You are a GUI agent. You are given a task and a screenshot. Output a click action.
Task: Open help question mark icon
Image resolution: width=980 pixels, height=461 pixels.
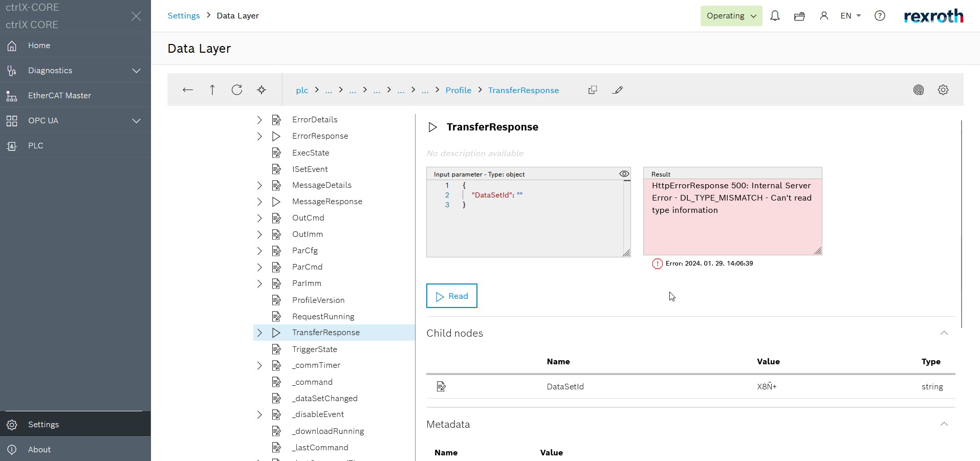click(880, 16)
